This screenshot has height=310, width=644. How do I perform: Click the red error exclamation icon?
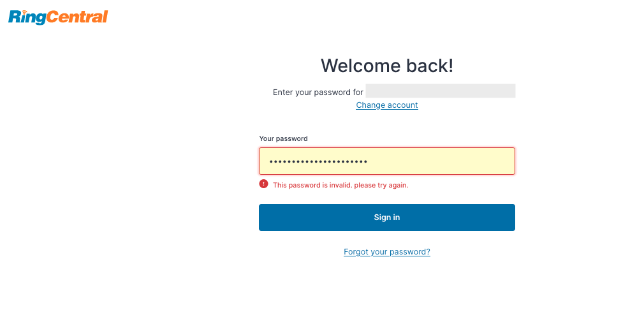[x=264, y=184]
